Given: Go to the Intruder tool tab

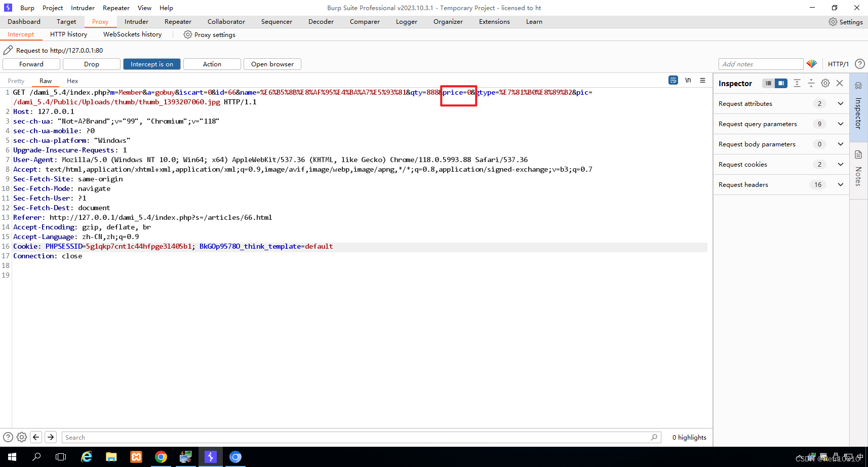Looking at the screenshot, I should (136, 22).
